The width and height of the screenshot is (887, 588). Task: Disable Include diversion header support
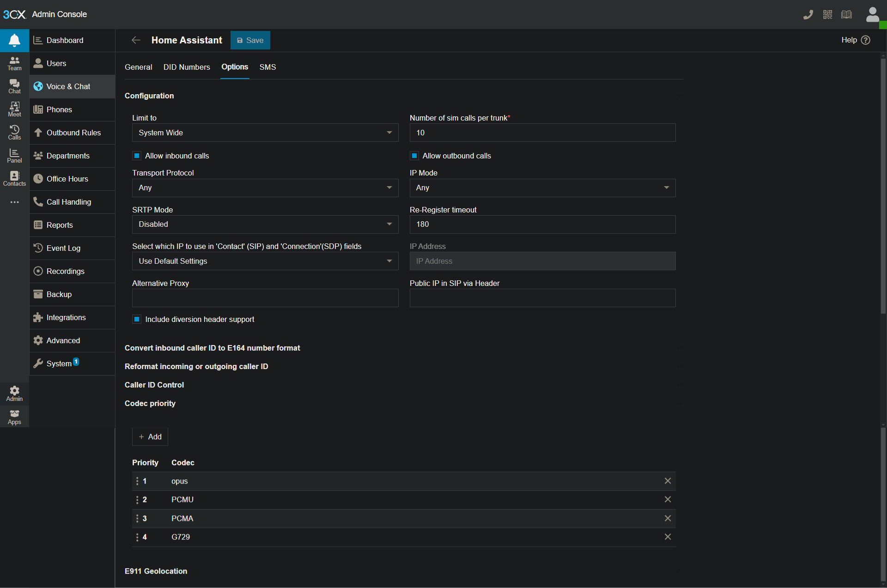[137, 320]
